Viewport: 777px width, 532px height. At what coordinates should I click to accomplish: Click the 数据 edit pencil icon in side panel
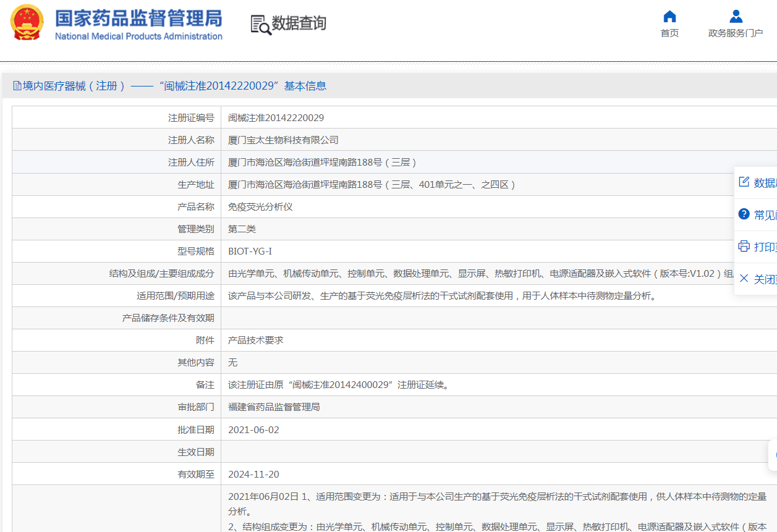[744, 182]
